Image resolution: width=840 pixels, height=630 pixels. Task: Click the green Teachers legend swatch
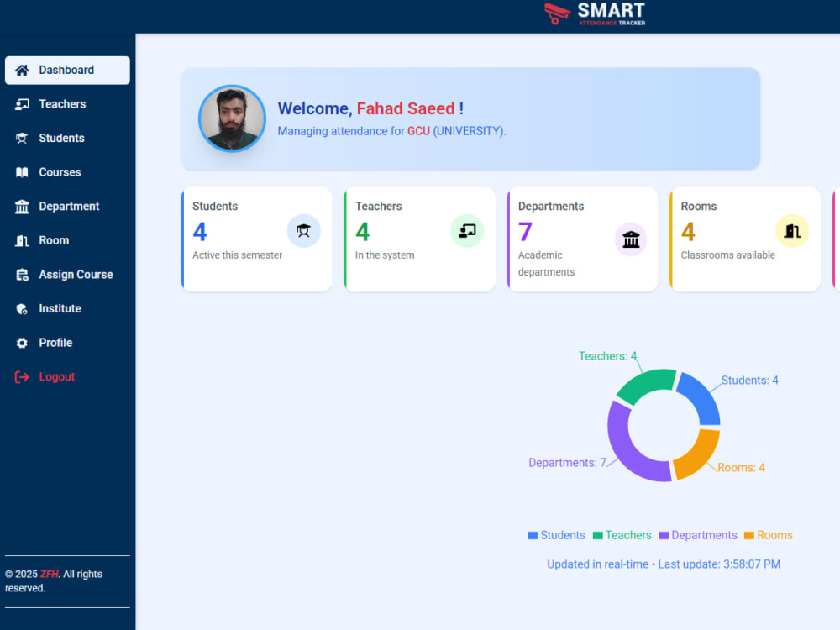pyautogui.click(x=597, y=536)
